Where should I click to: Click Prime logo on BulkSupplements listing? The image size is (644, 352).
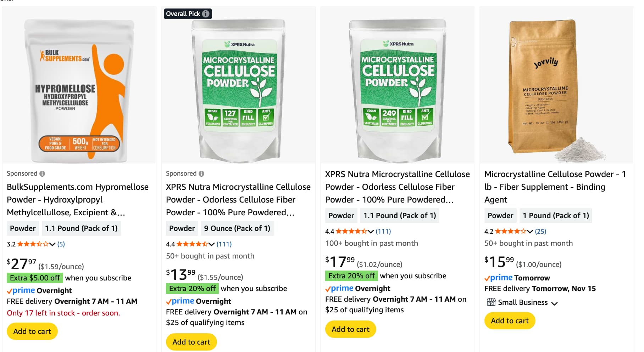(21, 291)
